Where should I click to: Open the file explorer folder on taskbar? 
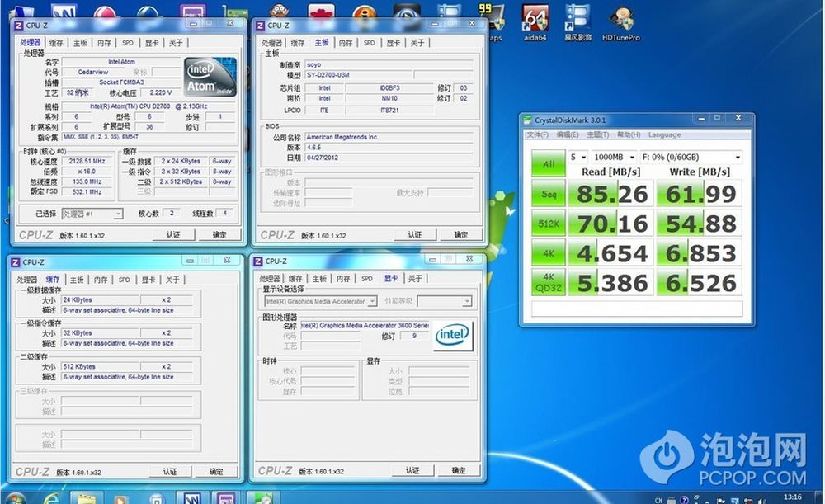(86, 497)
